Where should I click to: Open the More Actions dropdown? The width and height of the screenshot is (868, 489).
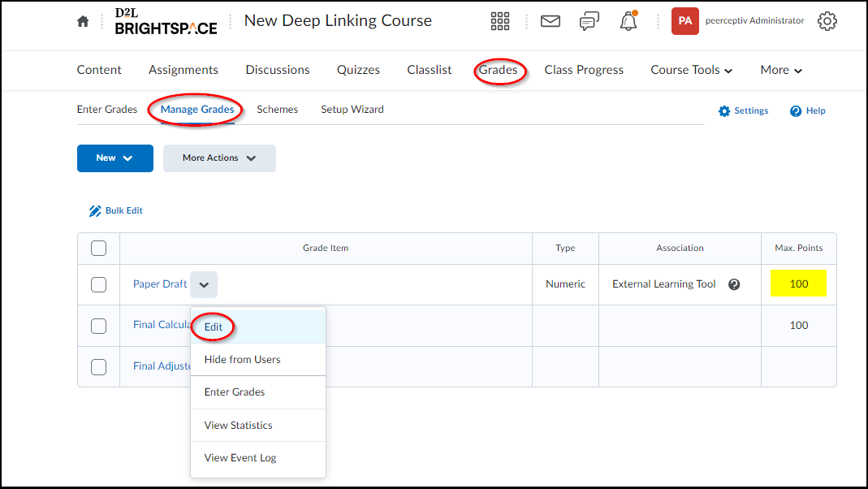tap(219, 158)
